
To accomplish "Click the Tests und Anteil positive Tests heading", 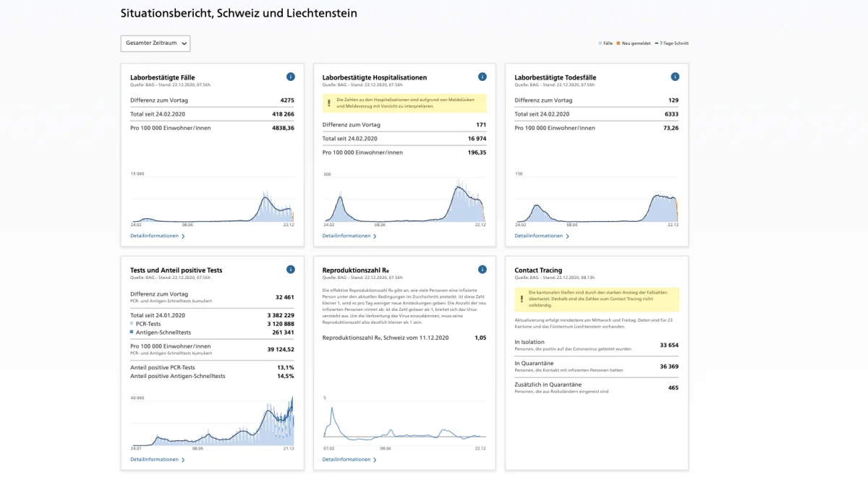I will pos(176,270).
